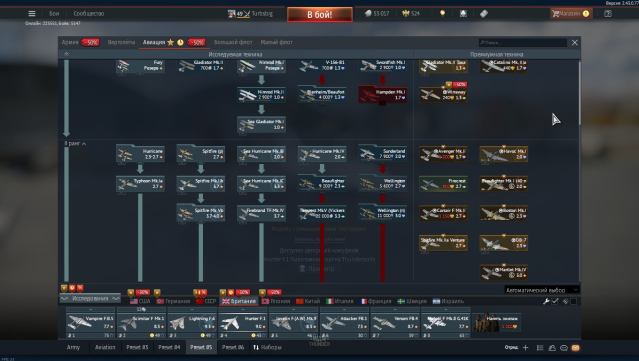
Task: Toggle the empty checkbox near ammo icon
Action: 574,301
